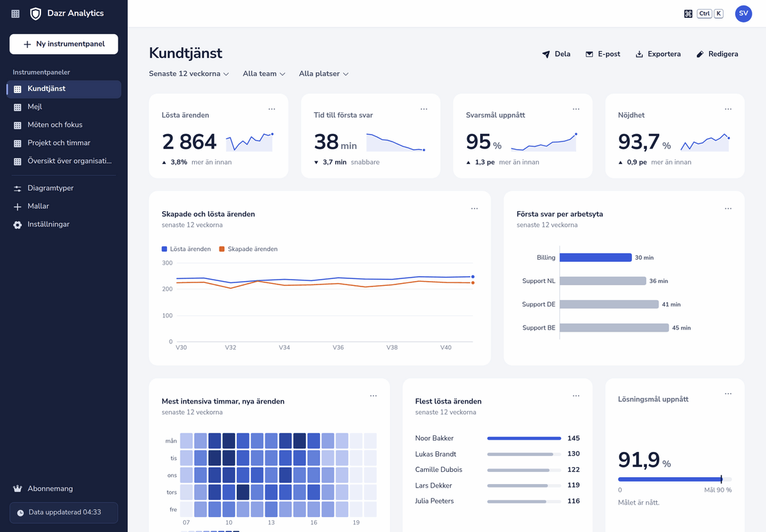Viewport: 766px width, 532px height.
Task: Click the Billing 30 min bar
Action: [596, 257]
